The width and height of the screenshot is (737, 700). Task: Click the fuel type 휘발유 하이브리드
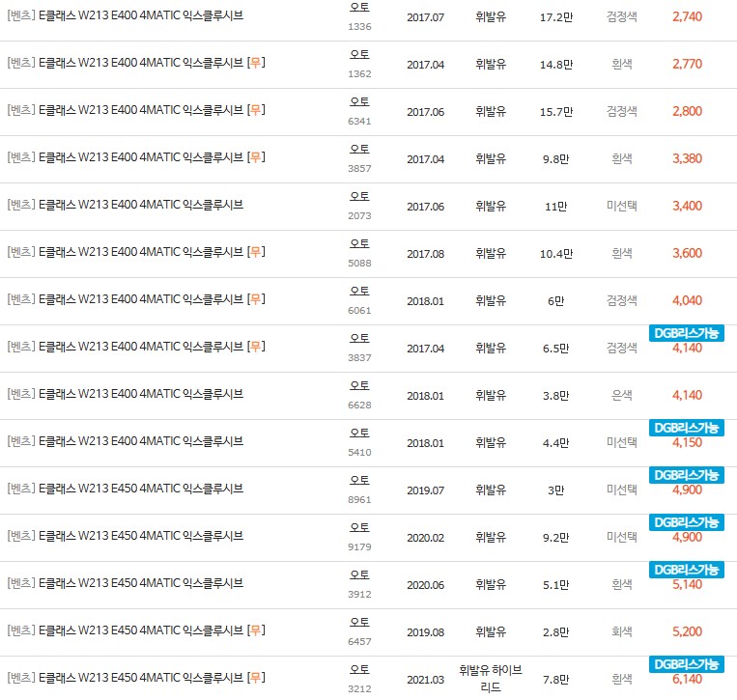click(491, 679)
